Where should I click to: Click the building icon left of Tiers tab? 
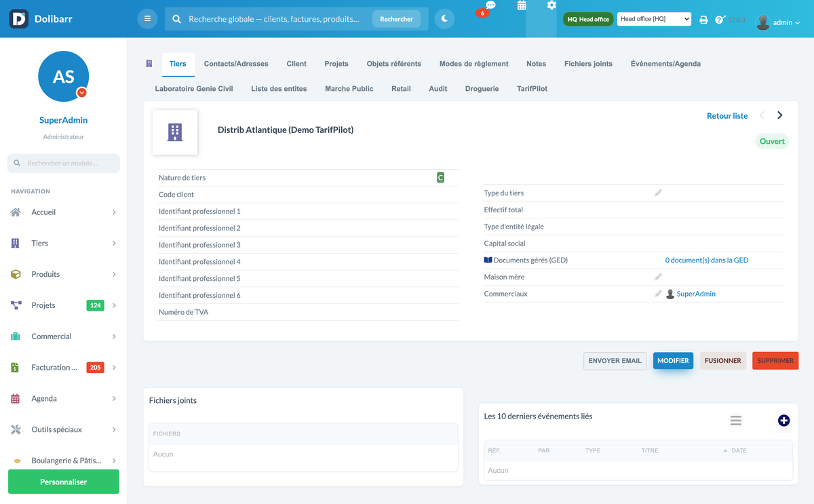pyautogui.click(x=149, y=64)
